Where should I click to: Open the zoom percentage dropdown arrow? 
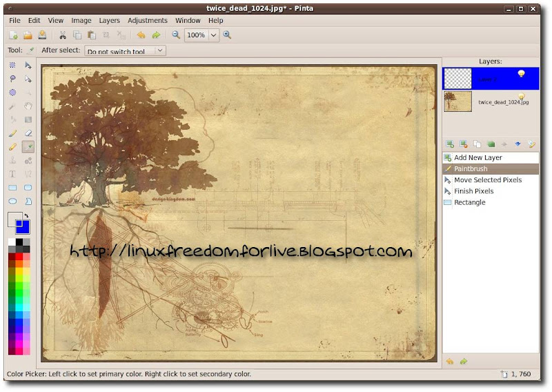click(213, 35)
